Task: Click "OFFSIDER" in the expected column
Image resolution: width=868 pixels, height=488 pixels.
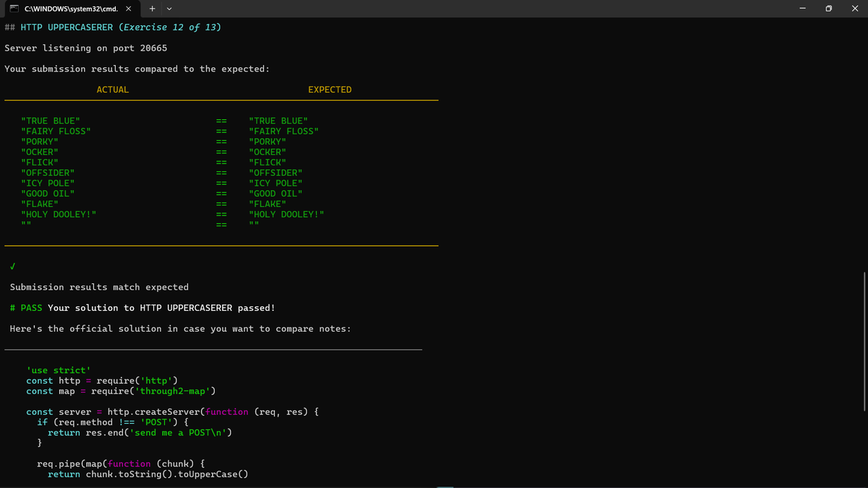Action: [275, 173]
